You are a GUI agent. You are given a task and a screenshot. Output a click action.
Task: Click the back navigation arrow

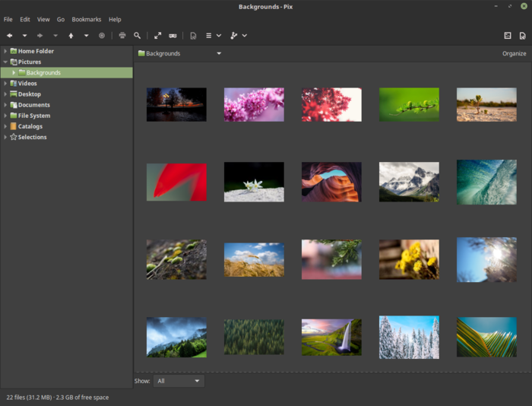[10, 35]
